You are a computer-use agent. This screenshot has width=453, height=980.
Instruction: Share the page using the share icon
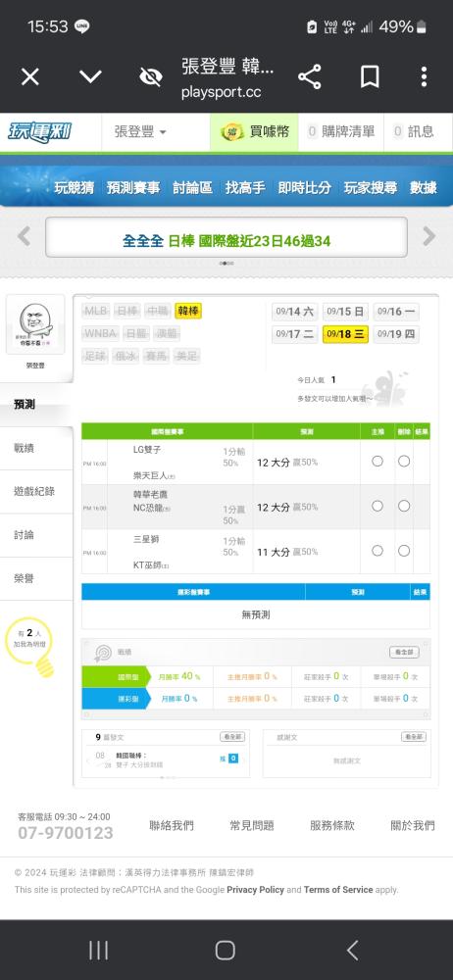[310, 76]
